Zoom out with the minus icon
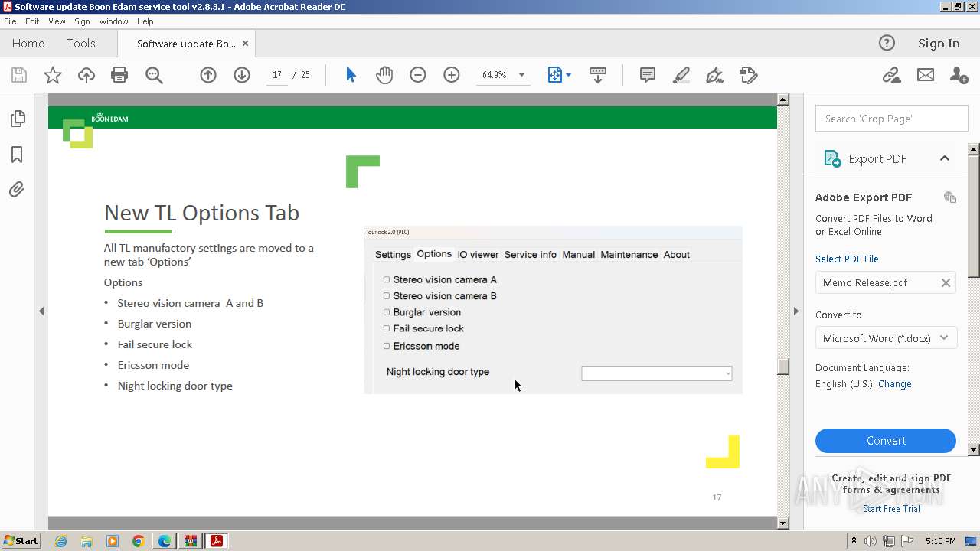Viewport: 980px width, 551px height. coord(418,75)
